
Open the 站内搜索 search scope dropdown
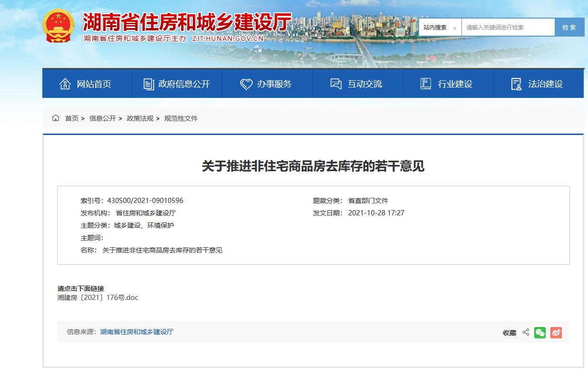point(440,27)
